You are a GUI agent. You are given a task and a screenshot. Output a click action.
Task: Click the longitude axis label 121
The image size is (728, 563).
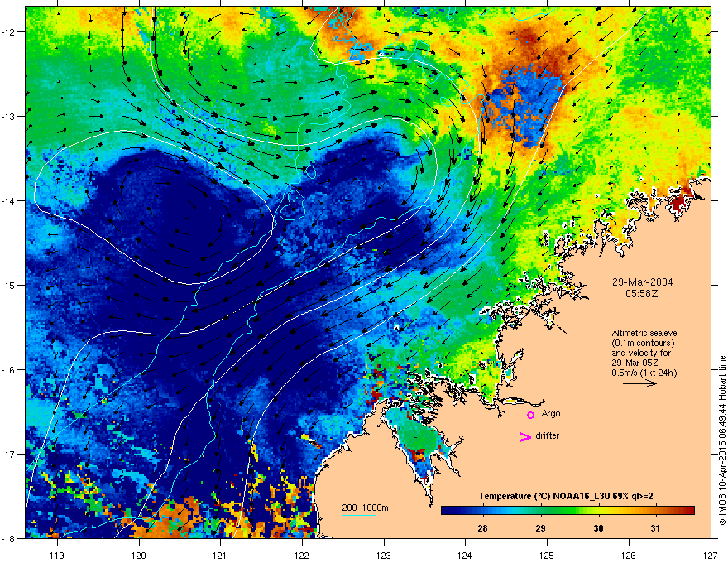click(x=220, y=555)
